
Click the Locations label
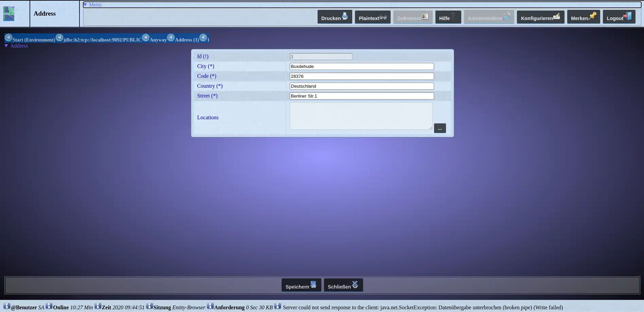[x=208, y=118]
